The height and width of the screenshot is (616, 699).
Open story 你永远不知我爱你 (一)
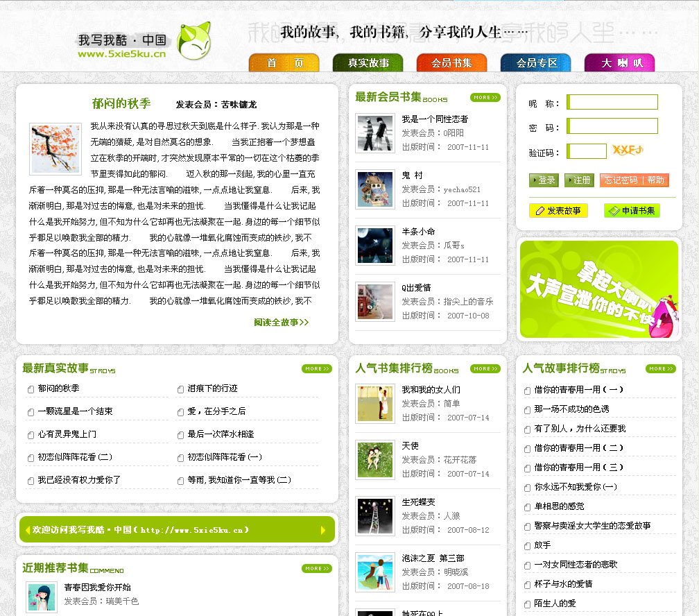576,487
